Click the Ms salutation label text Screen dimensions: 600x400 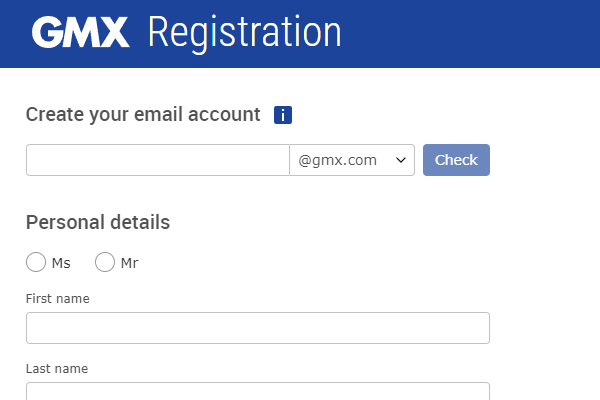(61, 263)
